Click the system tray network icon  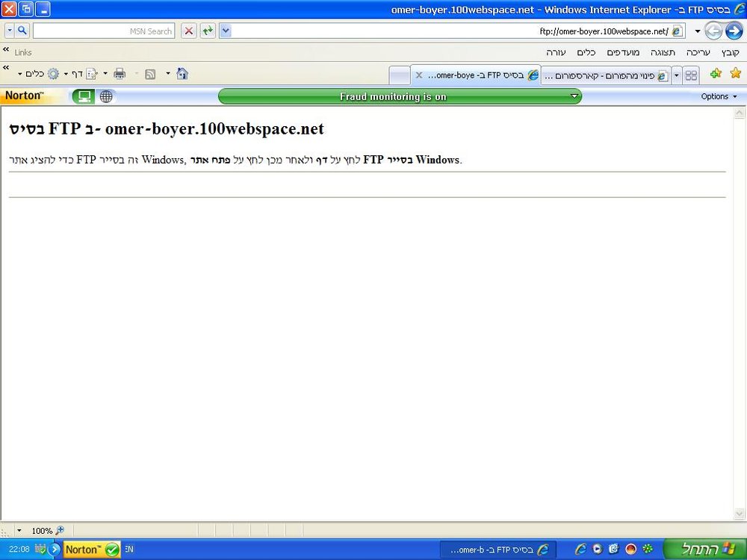[x=41, y=549]
